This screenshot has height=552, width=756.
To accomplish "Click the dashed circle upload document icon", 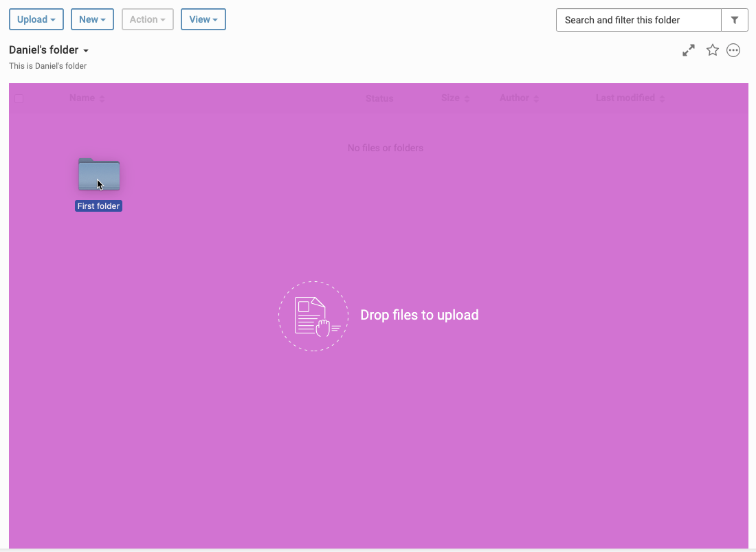I will pyautogui.click(x=313, y=316).
